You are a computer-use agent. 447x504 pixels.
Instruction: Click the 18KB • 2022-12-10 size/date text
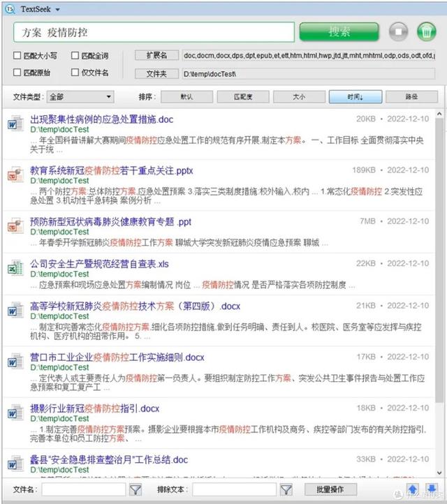pyautogui.click(x=393, y=408)
